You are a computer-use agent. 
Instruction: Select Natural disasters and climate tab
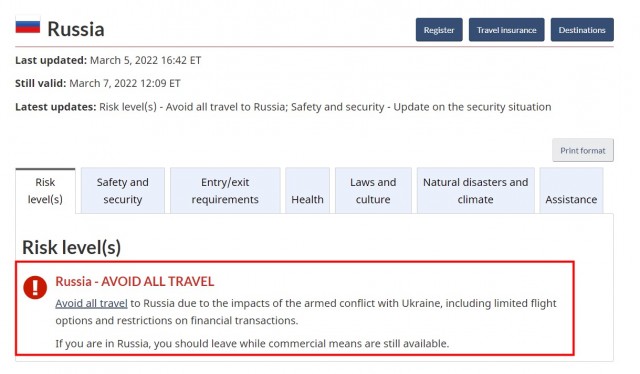pos(476,191)
